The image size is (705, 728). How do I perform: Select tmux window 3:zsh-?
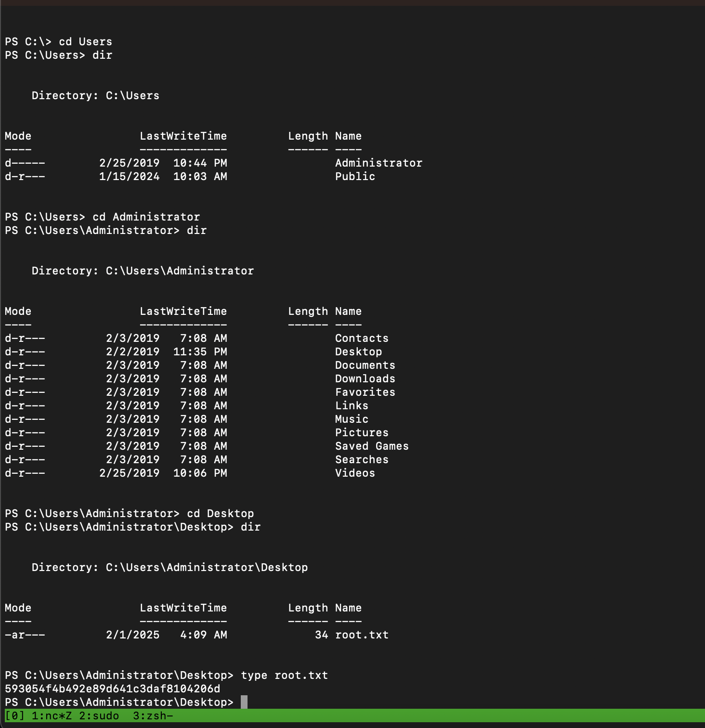pos(153,715)
